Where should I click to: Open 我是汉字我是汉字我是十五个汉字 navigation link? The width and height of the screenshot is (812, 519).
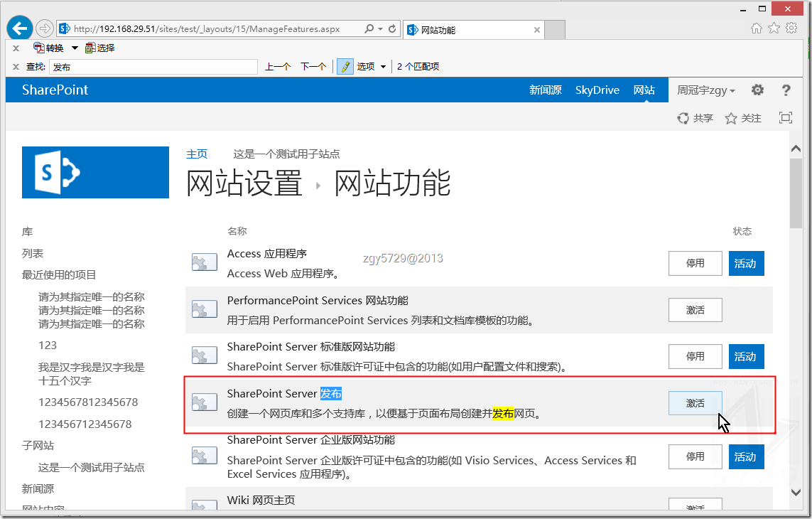pos(92,374)
